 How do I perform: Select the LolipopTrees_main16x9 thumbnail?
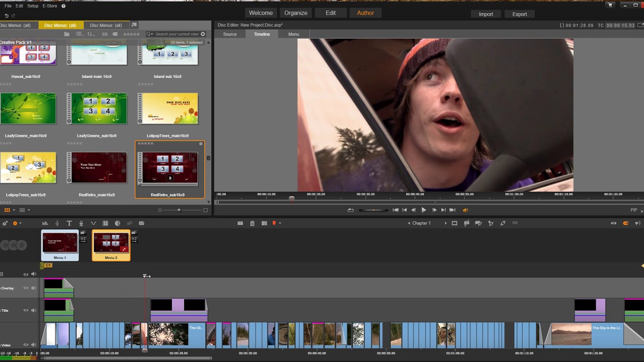(x=168, y=109)
